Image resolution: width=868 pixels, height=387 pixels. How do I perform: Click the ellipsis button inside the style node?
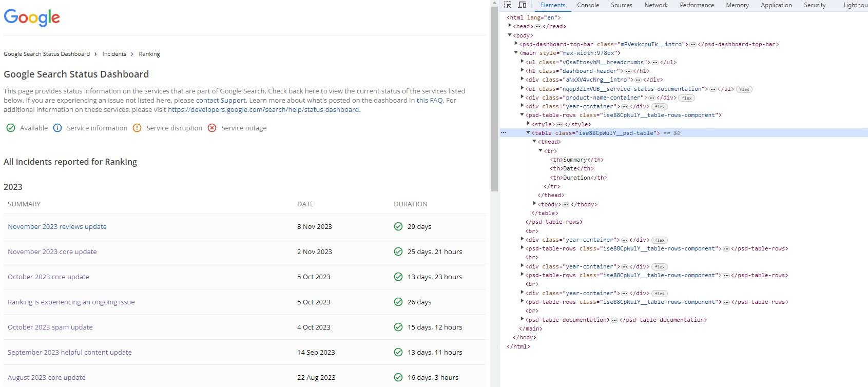click(560, 125)
